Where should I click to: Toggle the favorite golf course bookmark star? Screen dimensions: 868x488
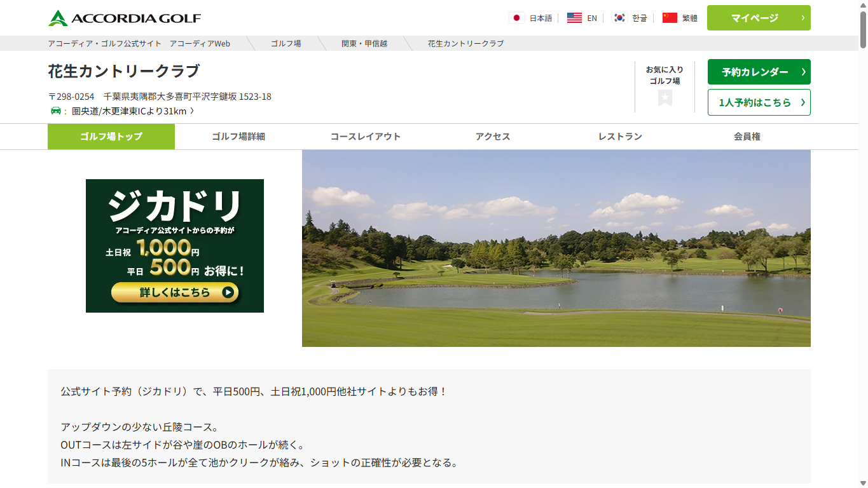[x=665, y=98]
